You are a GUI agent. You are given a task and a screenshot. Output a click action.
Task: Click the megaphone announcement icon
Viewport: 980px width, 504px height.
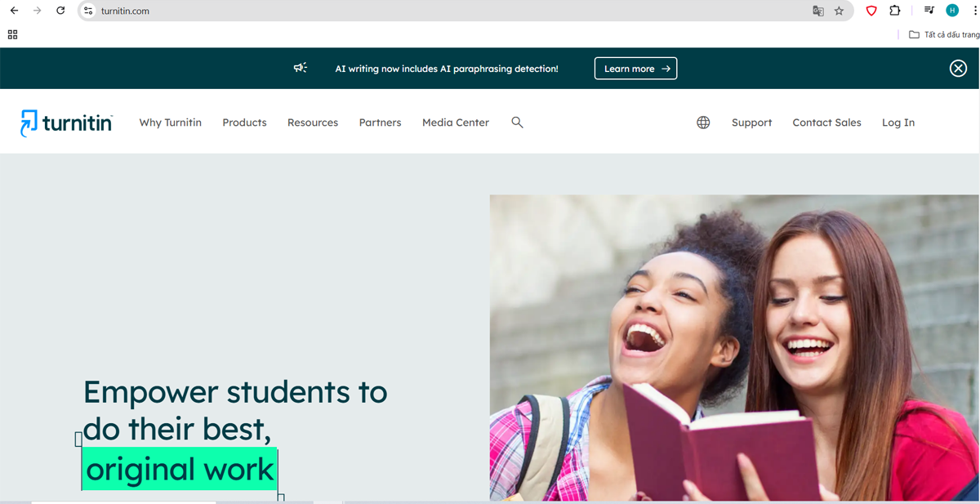pos(301,68)
